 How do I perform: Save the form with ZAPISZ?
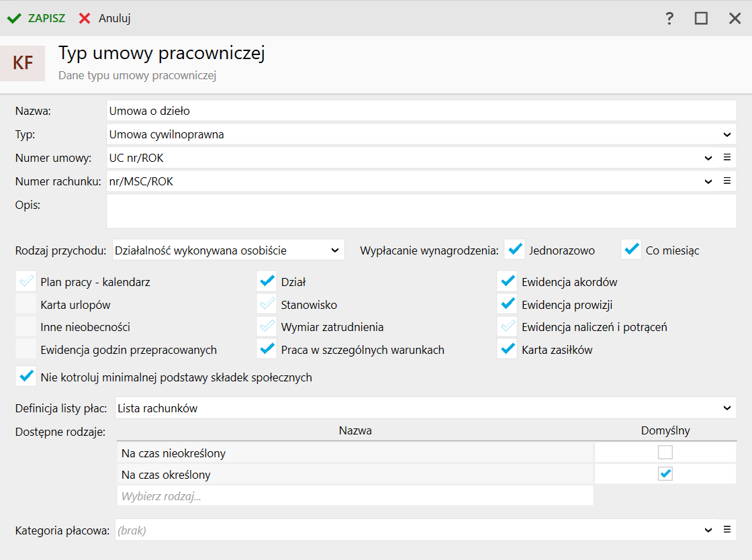(36, 19)
